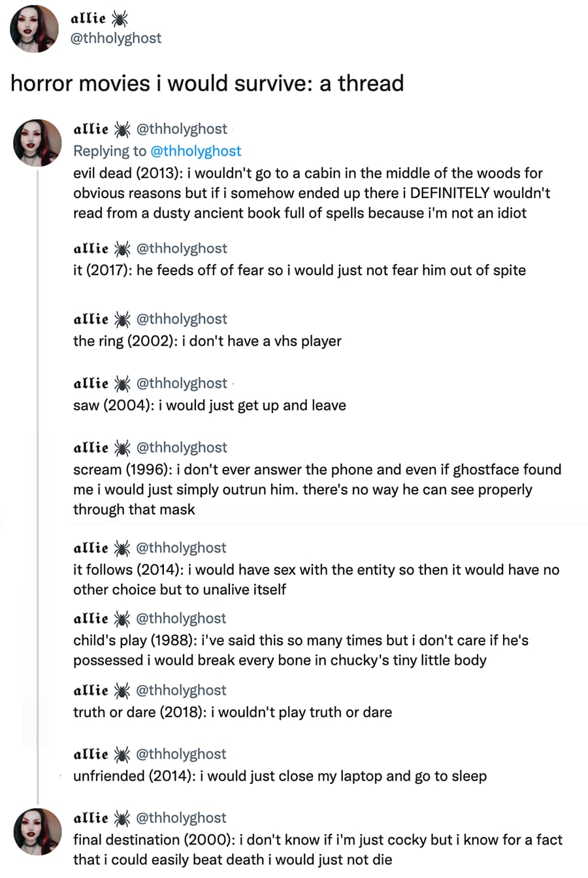
Task: Click avatar beside the final destination tweet
Action: (37, 831)
